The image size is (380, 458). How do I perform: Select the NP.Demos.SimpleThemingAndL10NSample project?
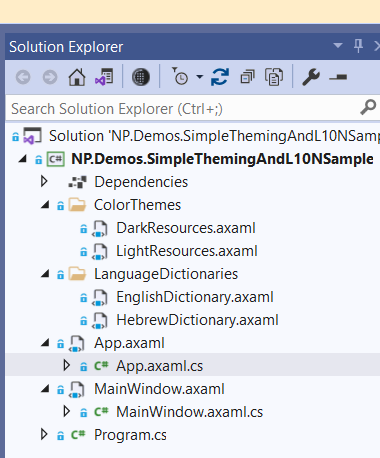[x=222, y=159]
